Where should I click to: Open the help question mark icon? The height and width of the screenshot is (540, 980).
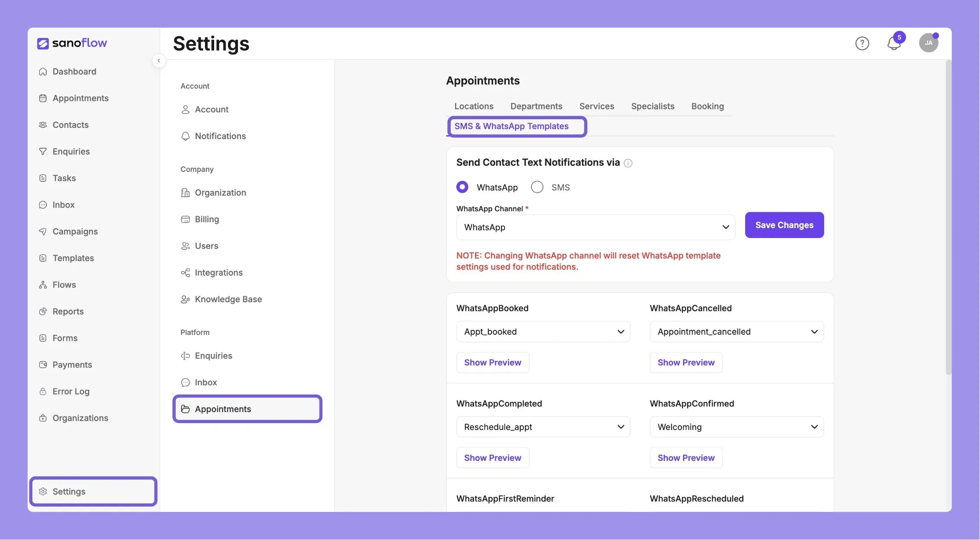pos(862,43)
